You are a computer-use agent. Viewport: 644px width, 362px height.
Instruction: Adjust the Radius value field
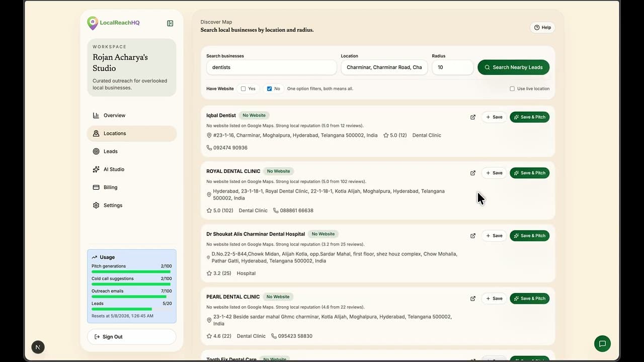tap(452, 67)
